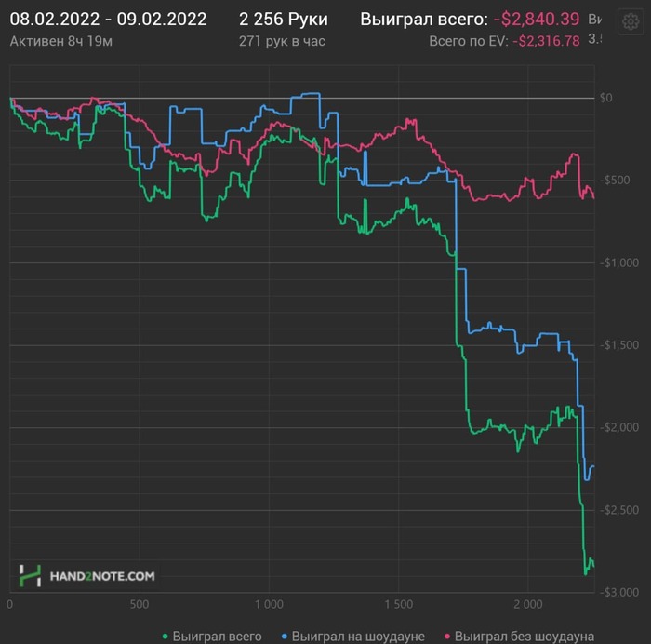Viewport: 651px width, 644px height.
Task: Select the '2 256 Руки' hands counter
Action: [284, 20]
